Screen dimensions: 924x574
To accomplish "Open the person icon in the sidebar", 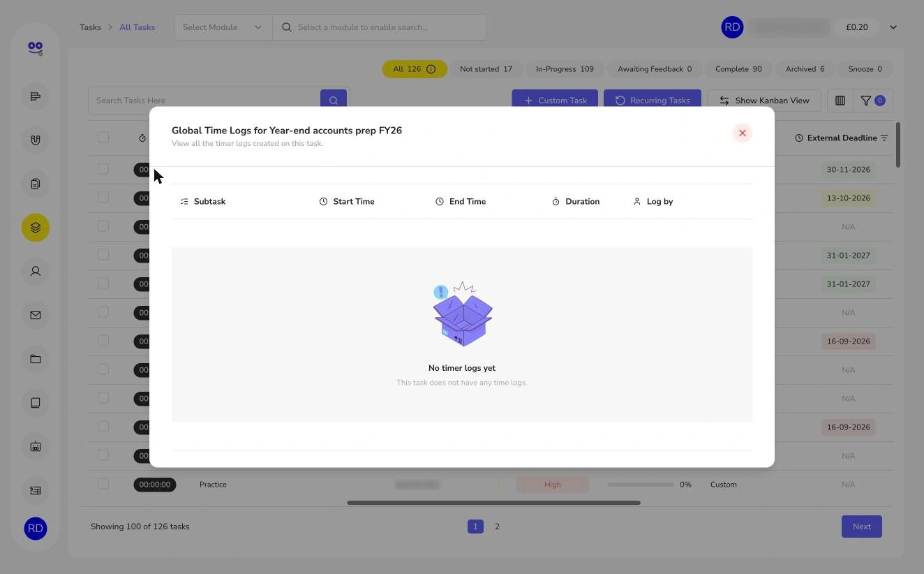I will coord(36,272).
